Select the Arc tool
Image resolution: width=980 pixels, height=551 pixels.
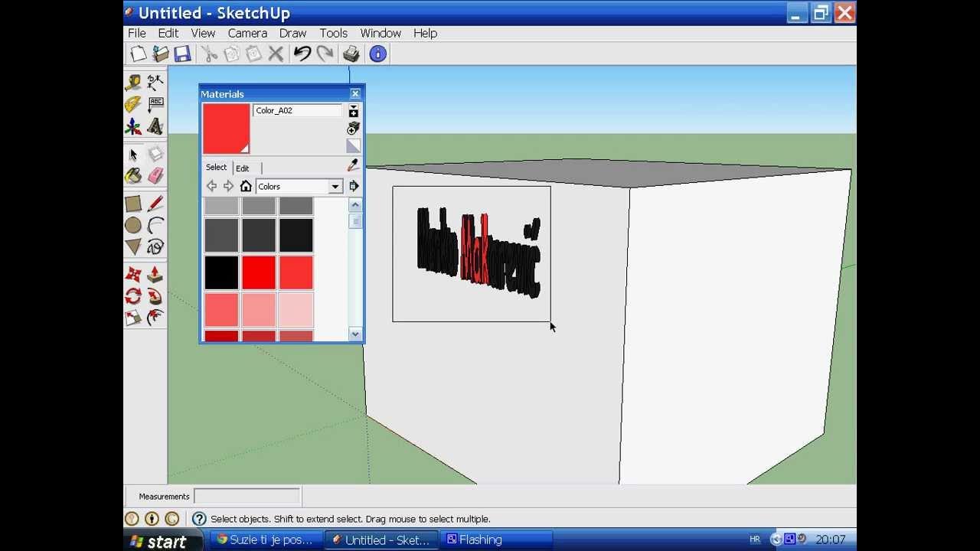pyautogui.click(x=155, y=225)
